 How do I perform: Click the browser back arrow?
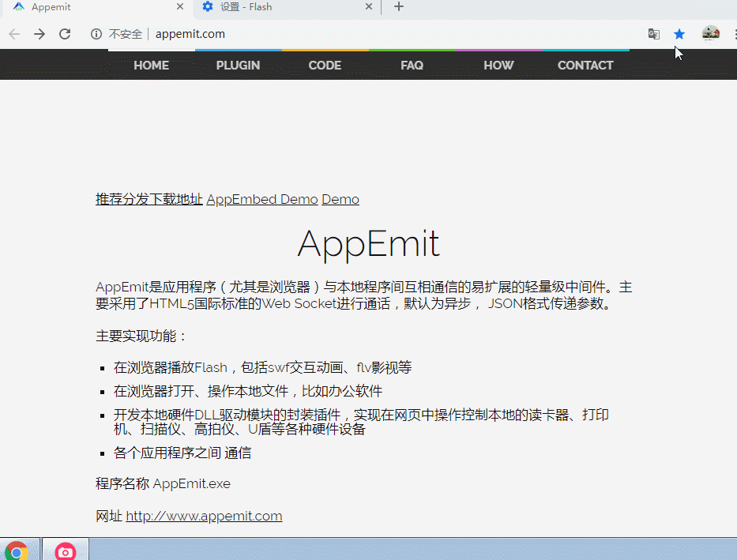tap(14, 34)
